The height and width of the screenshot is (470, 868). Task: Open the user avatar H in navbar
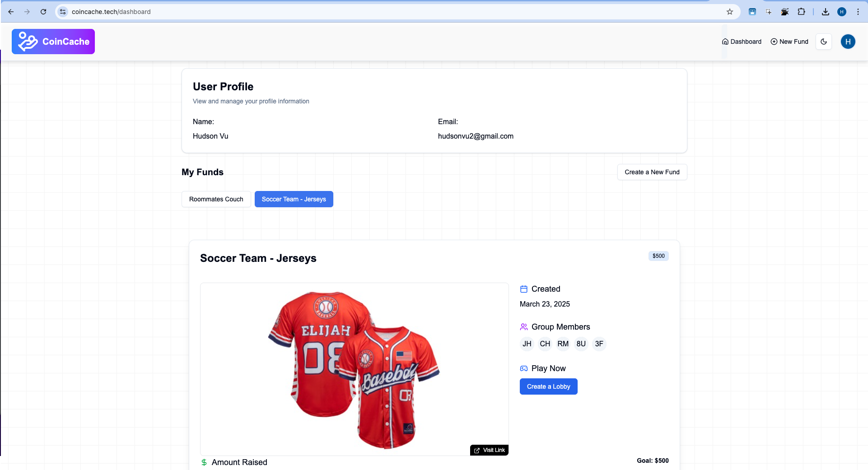[x=848, y=42]
